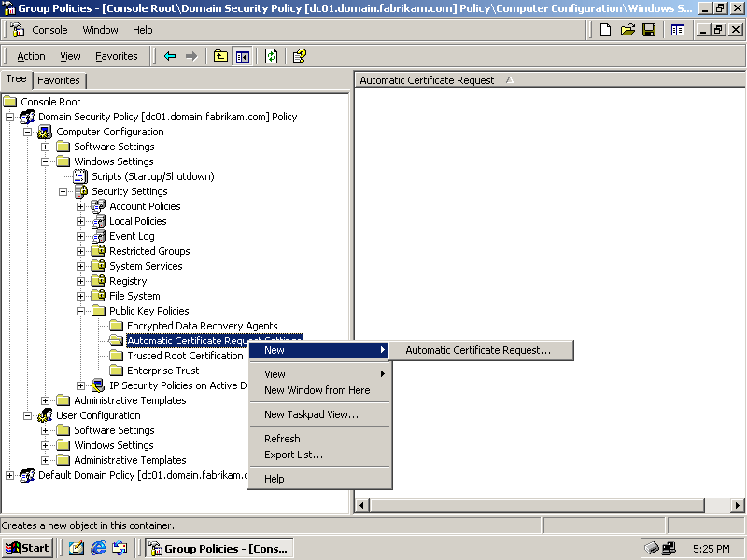Expand the Account Policies node
This screenshot has width=747, height=560.
click(x=81, y=206)
